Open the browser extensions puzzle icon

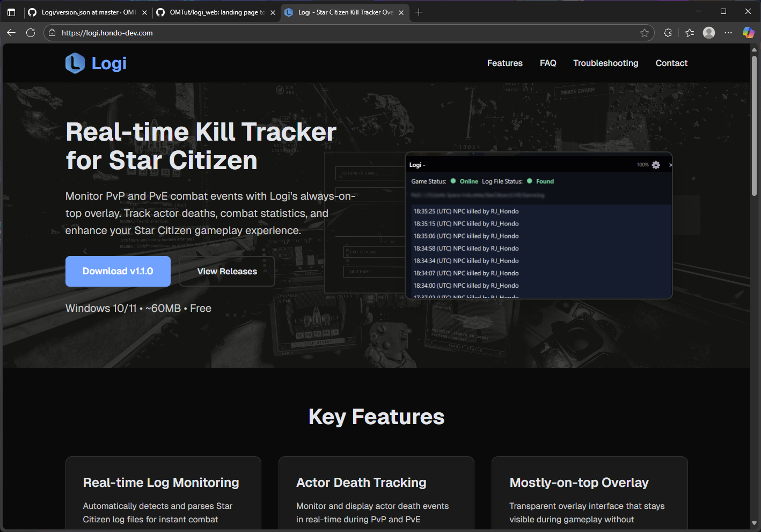[x=668, y=33]
